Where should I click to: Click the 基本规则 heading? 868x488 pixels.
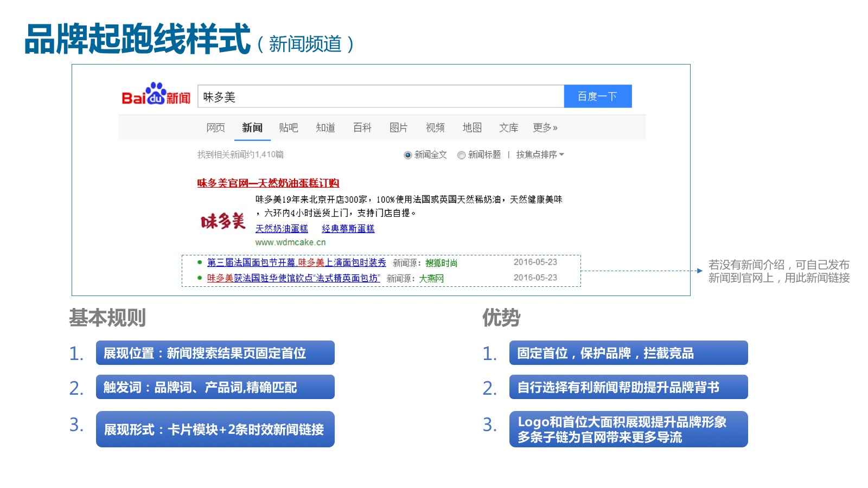pyautogui.click(x=107, y=318)
